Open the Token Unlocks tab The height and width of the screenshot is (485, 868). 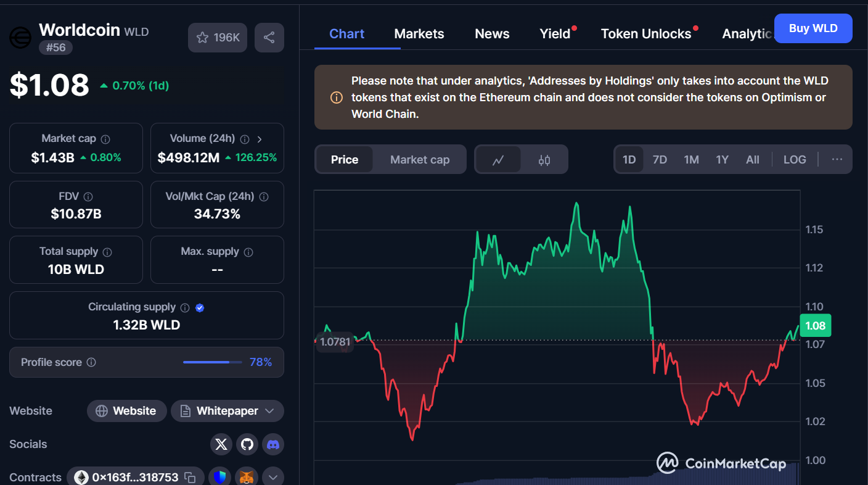click(x=646, y=34)
